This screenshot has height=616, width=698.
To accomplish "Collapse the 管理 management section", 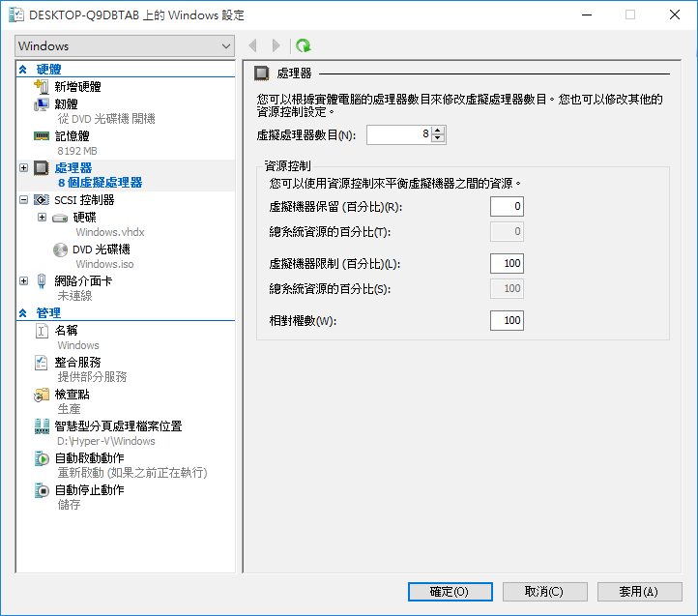I will point(24,313).
